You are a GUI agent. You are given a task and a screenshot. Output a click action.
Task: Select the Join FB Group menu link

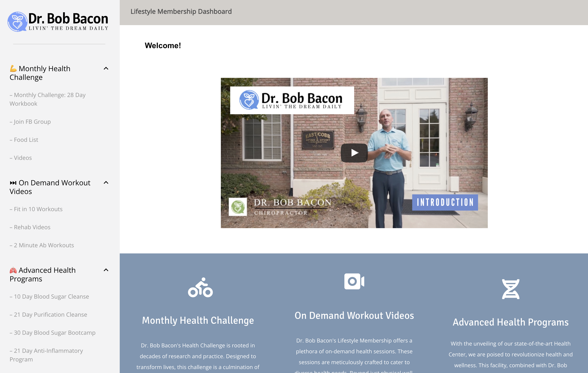click(x=32, y=121)
